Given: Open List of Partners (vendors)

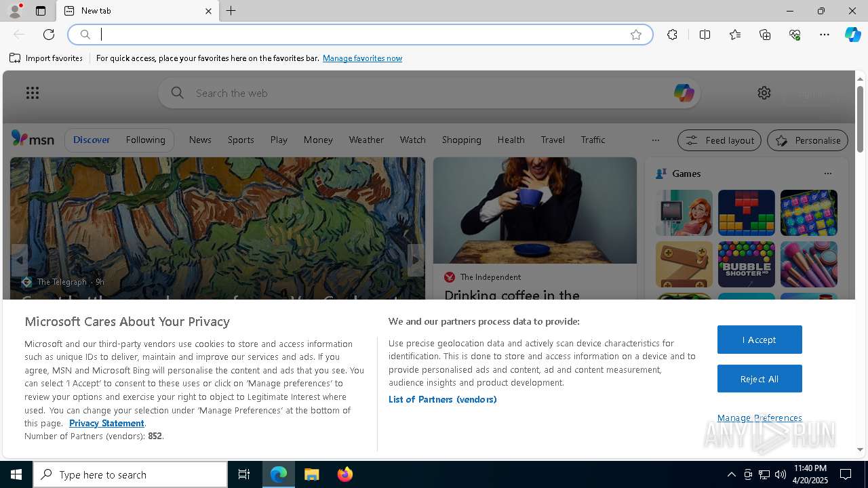Looking at the screenshot, I should tap(443, 399).
